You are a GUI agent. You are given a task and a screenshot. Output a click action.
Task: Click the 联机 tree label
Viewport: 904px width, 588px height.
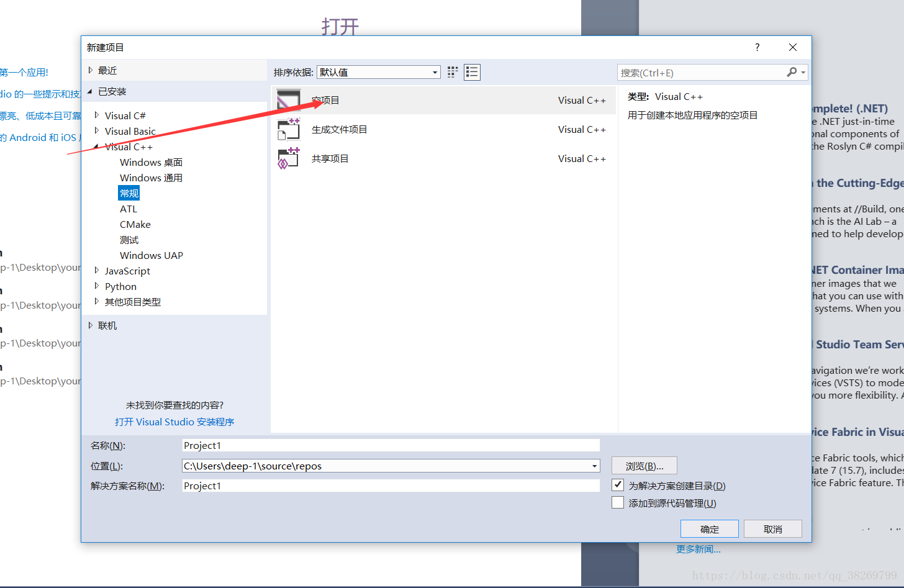pyautogui.click(x=107, y=325)
